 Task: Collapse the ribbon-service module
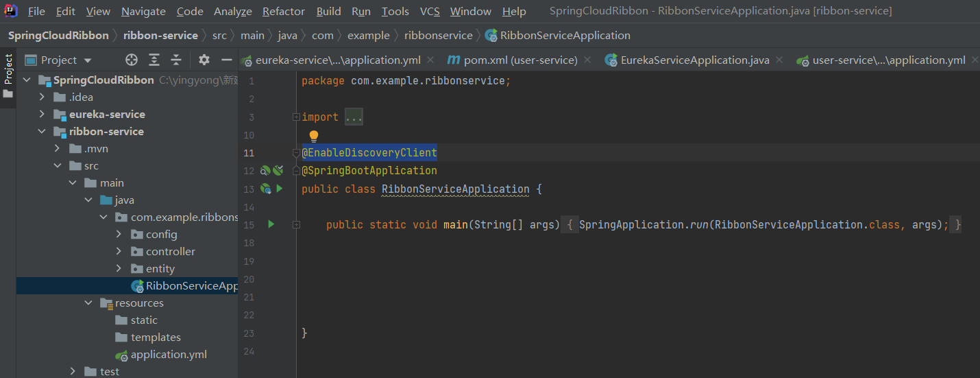click(42, 132)
